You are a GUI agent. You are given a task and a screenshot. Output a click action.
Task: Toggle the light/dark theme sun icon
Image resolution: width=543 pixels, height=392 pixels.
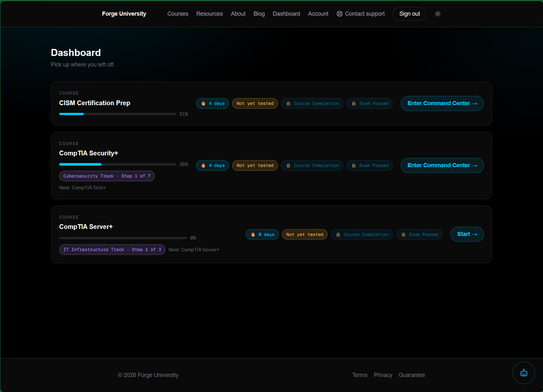pos(438,14)
